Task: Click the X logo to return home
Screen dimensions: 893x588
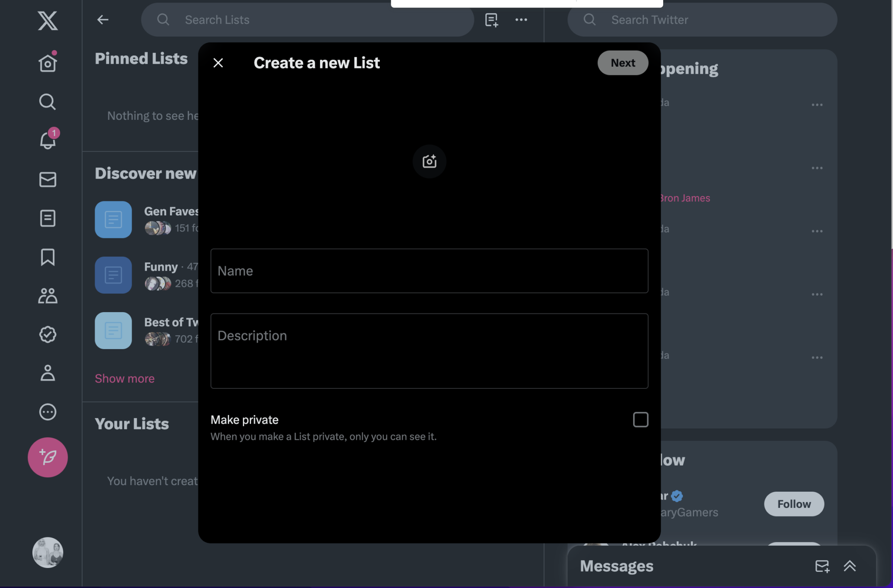Action: coord(47,20)
